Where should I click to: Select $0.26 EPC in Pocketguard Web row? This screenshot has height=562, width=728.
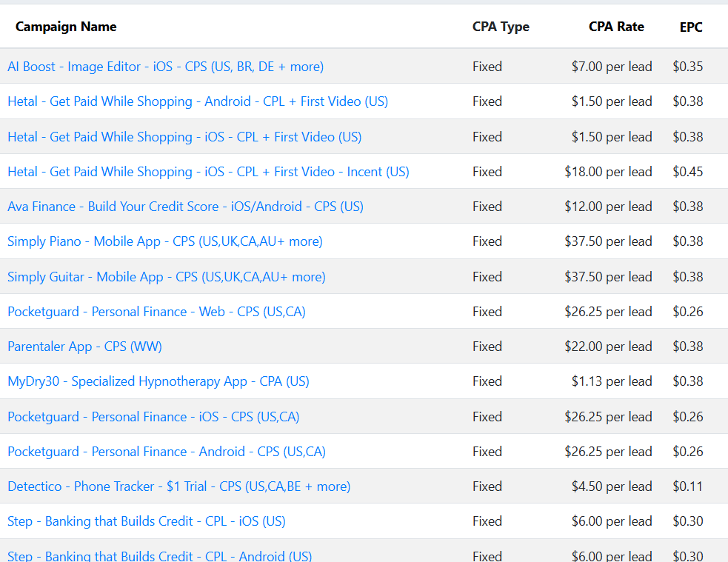pyautogui.click(x=687, y=312)
